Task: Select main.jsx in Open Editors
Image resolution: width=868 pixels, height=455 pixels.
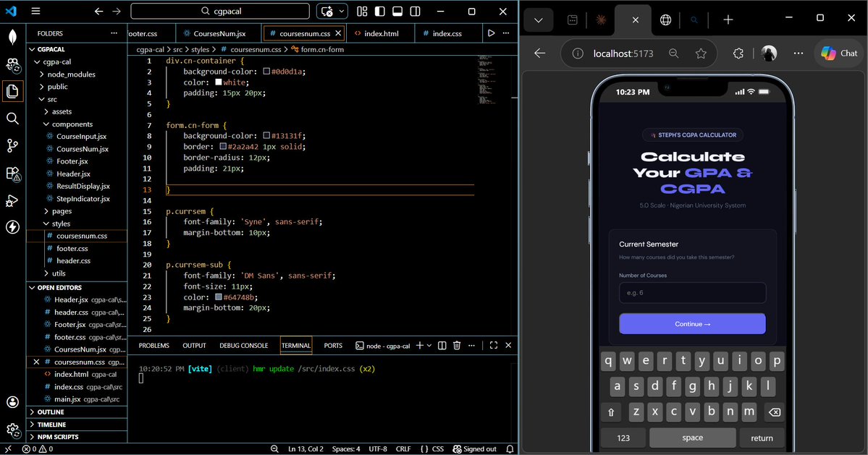Action: click(x=77, y=399)
